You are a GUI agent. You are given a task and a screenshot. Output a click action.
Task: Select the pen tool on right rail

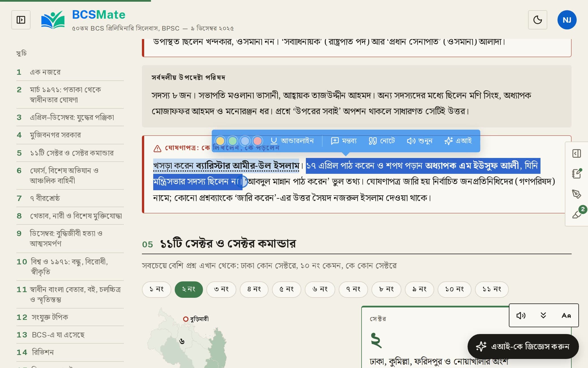(576, 194)
